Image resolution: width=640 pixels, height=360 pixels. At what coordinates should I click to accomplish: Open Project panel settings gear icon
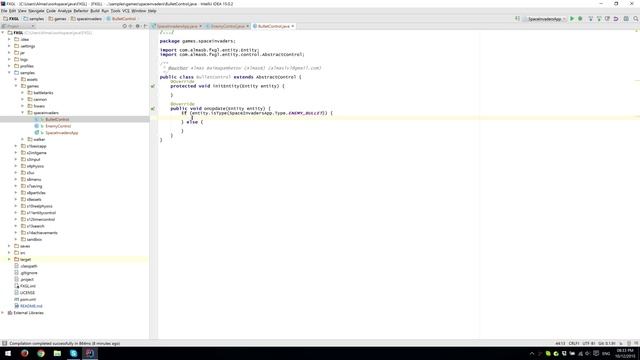click(x=138, y=26)
